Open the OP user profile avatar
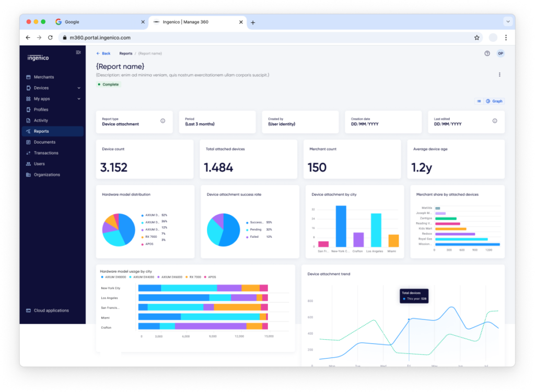The image size is (535, 392). click(x=500, y=53)
